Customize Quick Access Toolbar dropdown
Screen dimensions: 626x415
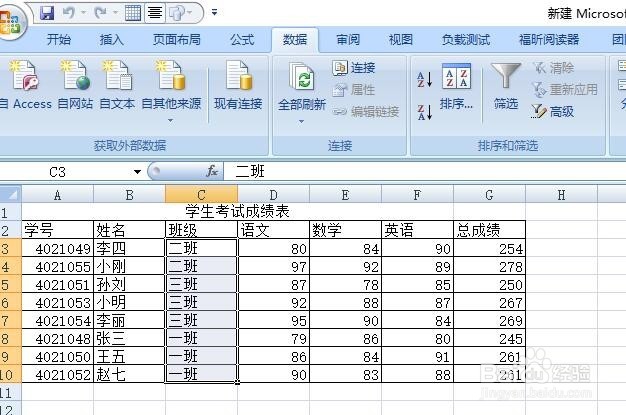(x=214, y=13)
